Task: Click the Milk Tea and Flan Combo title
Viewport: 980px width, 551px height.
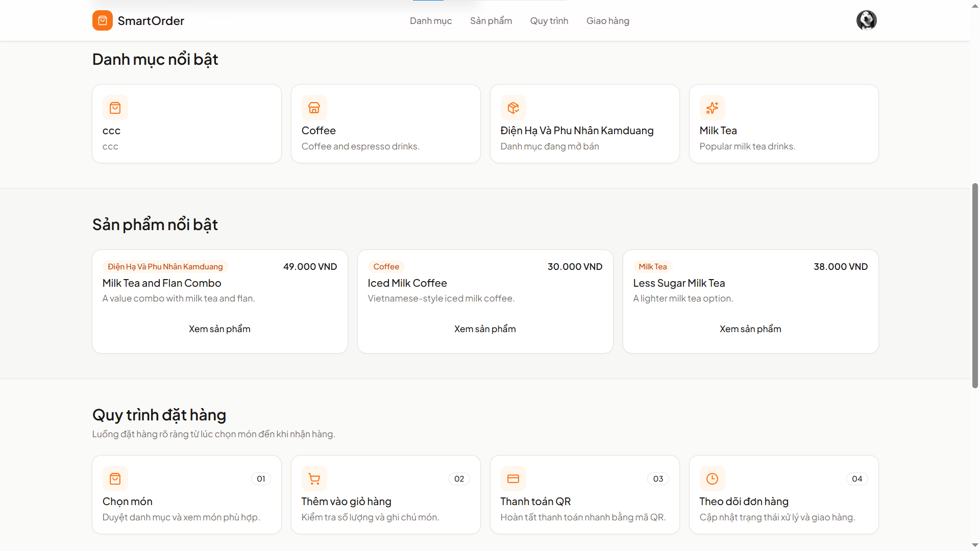Action: pos(162,283)
